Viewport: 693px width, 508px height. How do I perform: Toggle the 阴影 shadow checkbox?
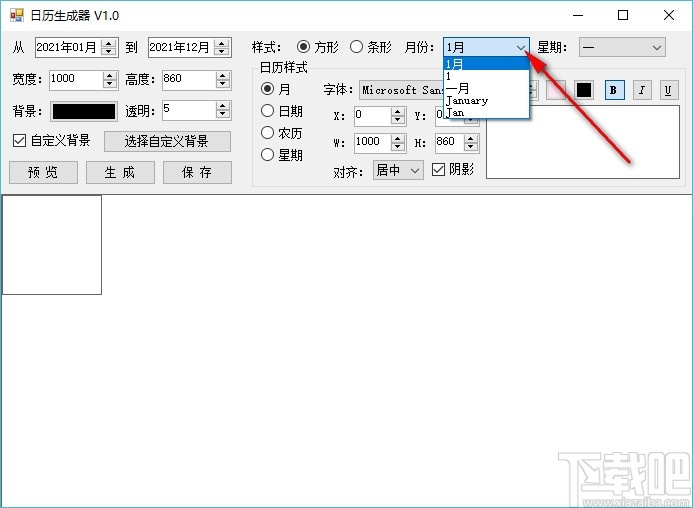[x=438, y=169]
